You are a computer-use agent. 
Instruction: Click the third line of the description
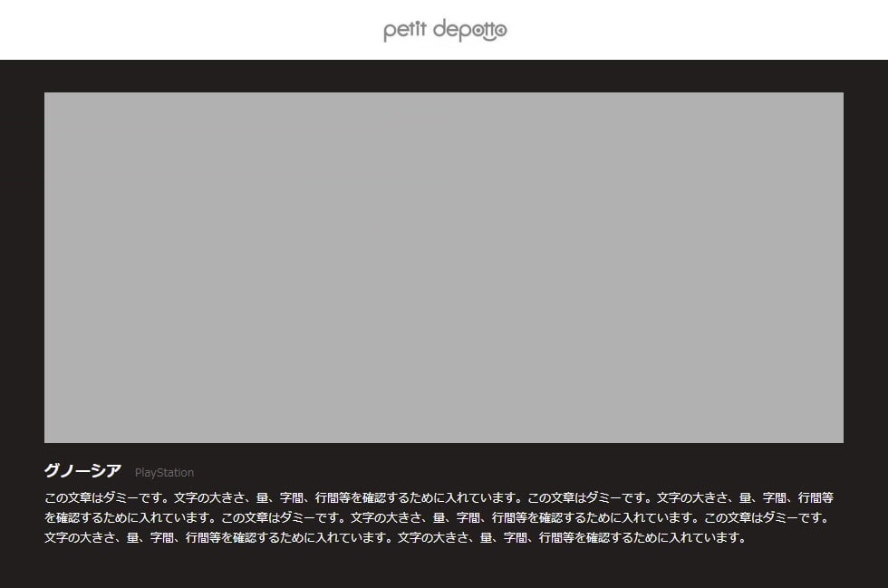(395, 537)
